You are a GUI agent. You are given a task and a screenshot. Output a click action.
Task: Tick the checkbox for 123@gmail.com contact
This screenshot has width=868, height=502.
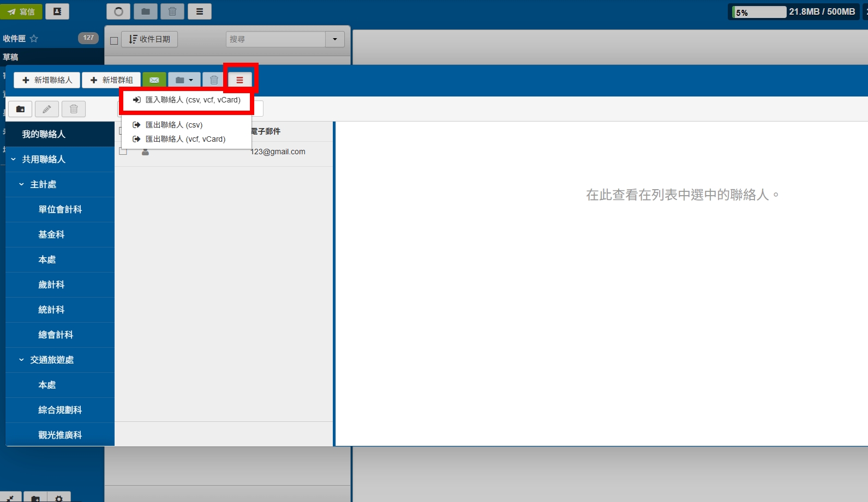tap(123, 152)
